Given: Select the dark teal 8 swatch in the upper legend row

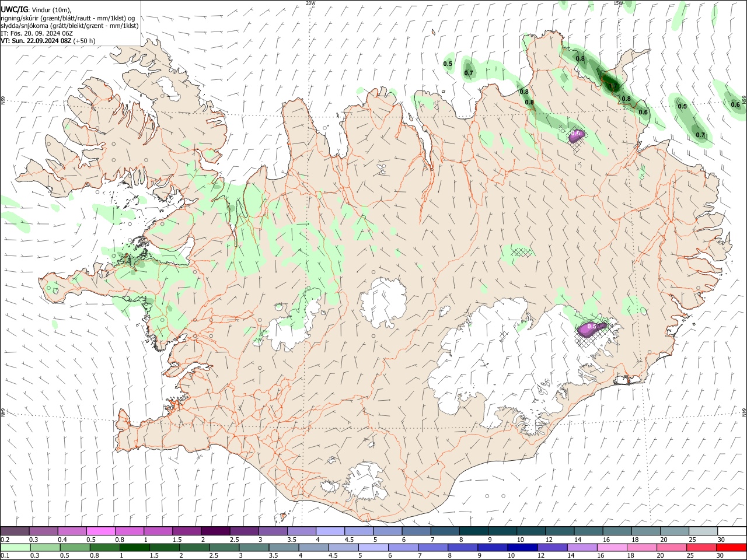Looking at the screenshot, I should pos(473,531).
